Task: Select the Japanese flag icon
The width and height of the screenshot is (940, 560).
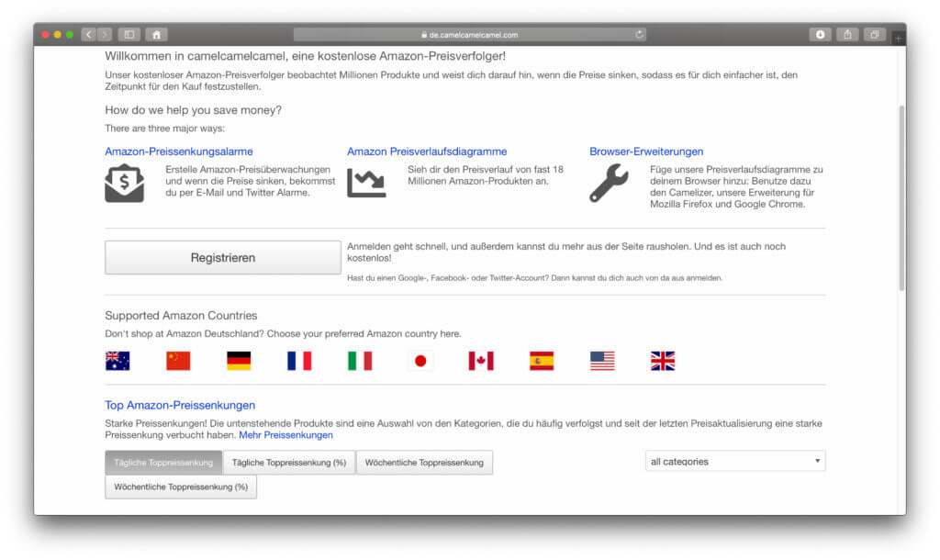Action: [420, 361]
